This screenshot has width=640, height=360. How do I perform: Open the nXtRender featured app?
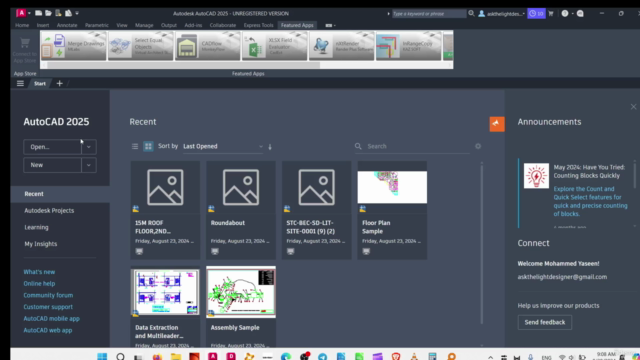341,47
